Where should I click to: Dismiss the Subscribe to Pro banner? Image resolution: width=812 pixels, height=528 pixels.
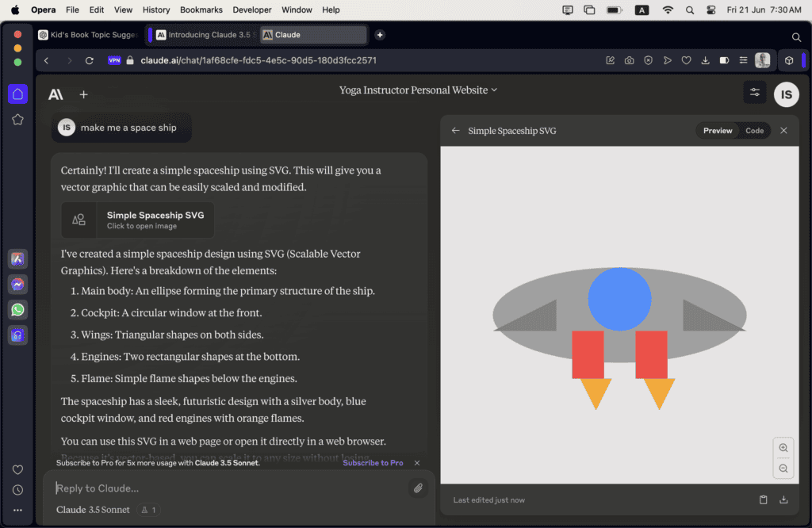point(417,463)
